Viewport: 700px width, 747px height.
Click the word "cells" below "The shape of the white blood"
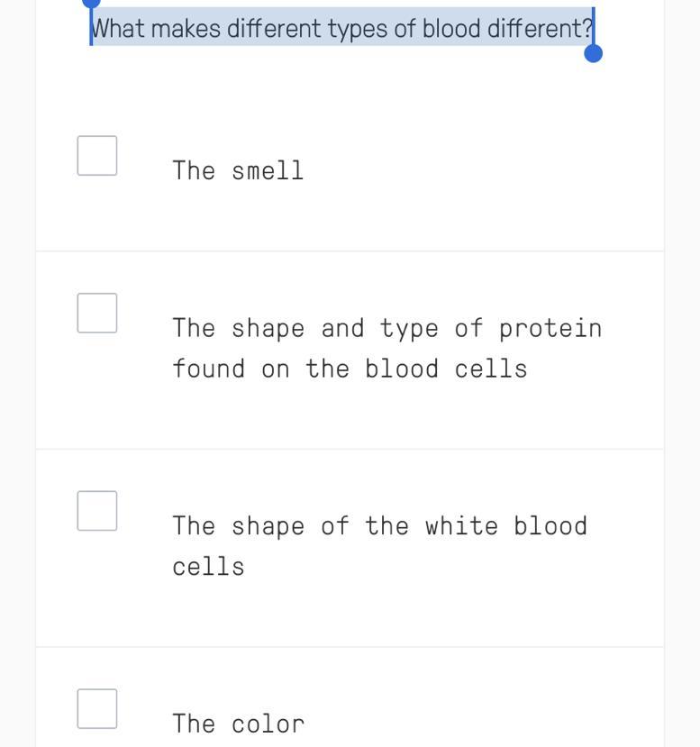pyautogui.click(x=208, y=567)
